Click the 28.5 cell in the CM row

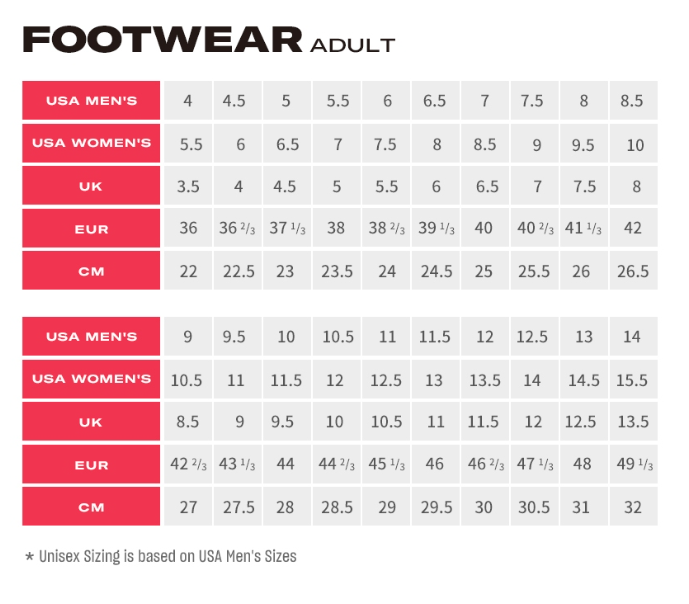point(336,507)
